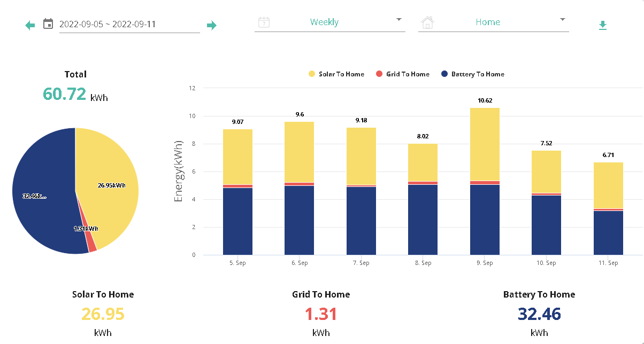This screenshot has width=644, height=344.
Task: Click the 9.18 total label above 7. Sep
Action: click(x=361, y=120)
